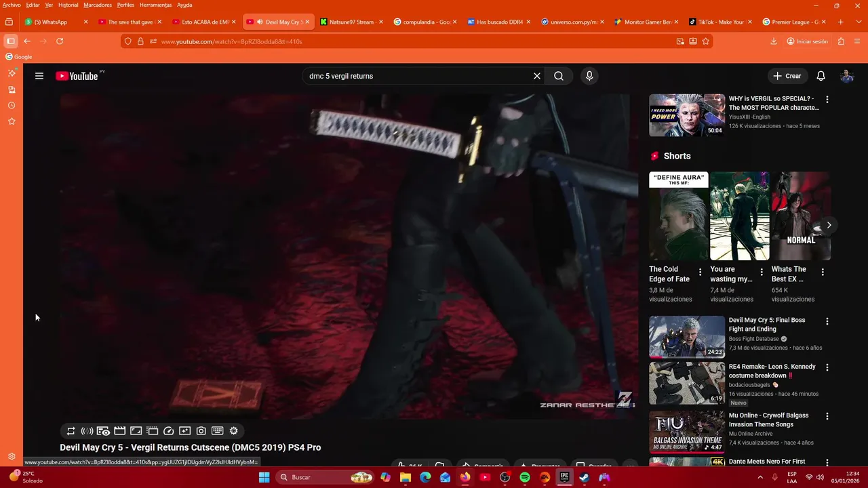Bookmark this page with the star
Image resolution: width=868 pixels, height=488 pixels.
(x=705, y=41)
